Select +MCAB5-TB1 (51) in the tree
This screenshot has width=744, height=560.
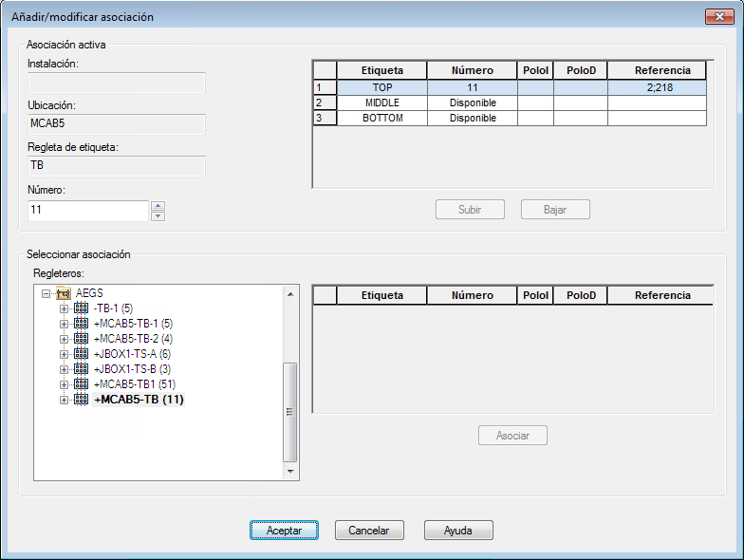[135, 384]
